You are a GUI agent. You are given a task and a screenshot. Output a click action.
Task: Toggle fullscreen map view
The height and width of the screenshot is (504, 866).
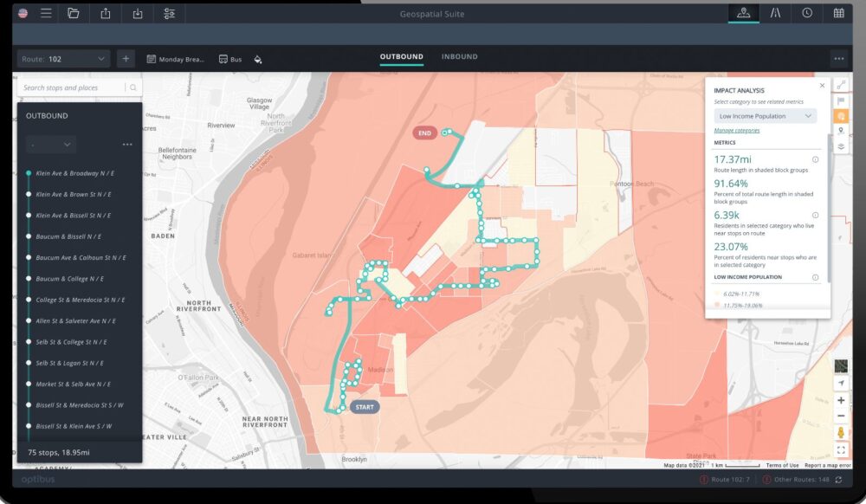point(841,450)
